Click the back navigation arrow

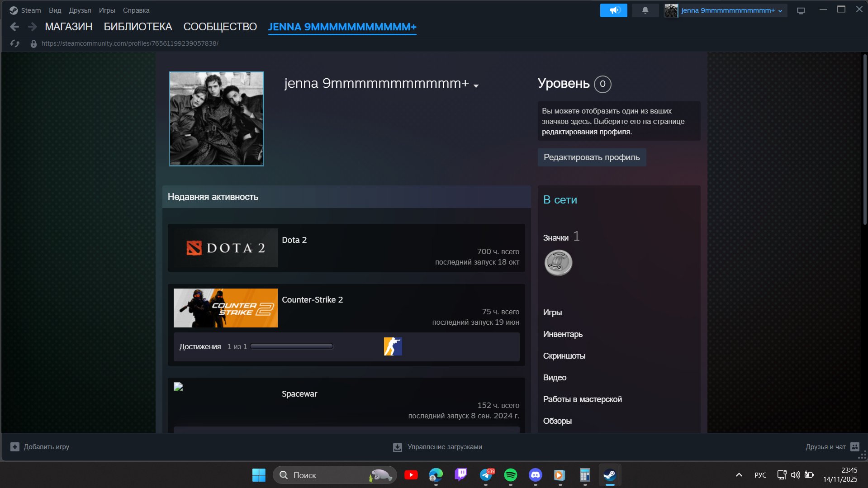click(x=15, y=27)
